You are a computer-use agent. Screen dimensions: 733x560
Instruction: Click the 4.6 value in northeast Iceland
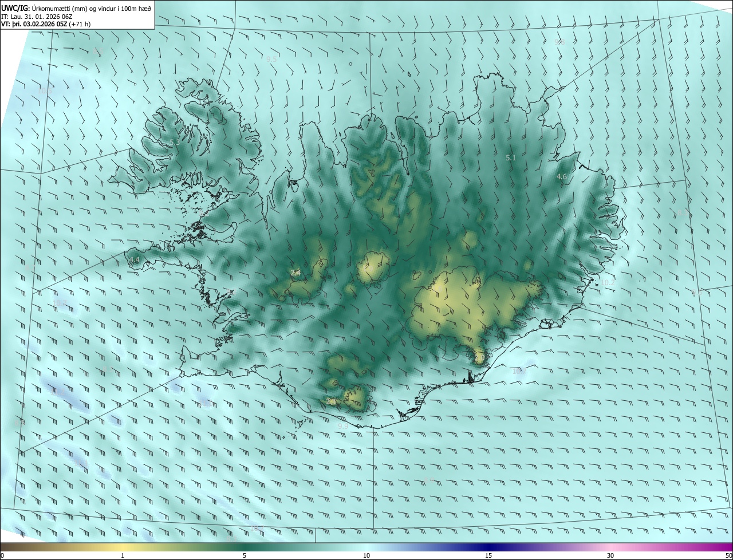[x=561, y=177]
